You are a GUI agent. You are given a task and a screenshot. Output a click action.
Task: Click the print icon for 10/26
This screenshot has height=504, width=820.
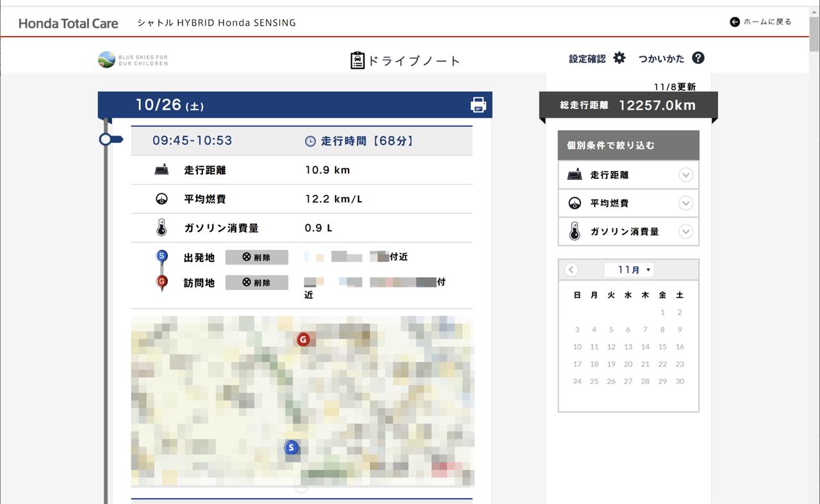[x=478, y=105]
